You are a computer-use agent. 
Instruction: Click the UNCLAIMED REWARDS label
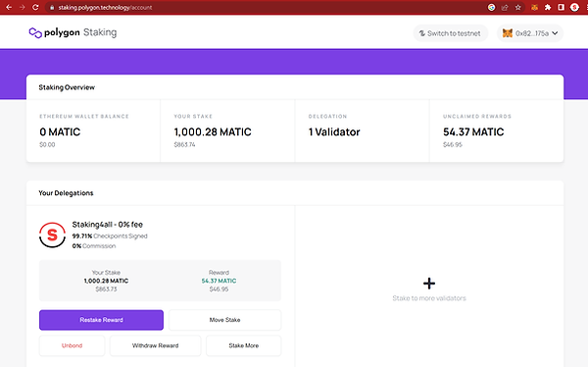click(477, 117)
